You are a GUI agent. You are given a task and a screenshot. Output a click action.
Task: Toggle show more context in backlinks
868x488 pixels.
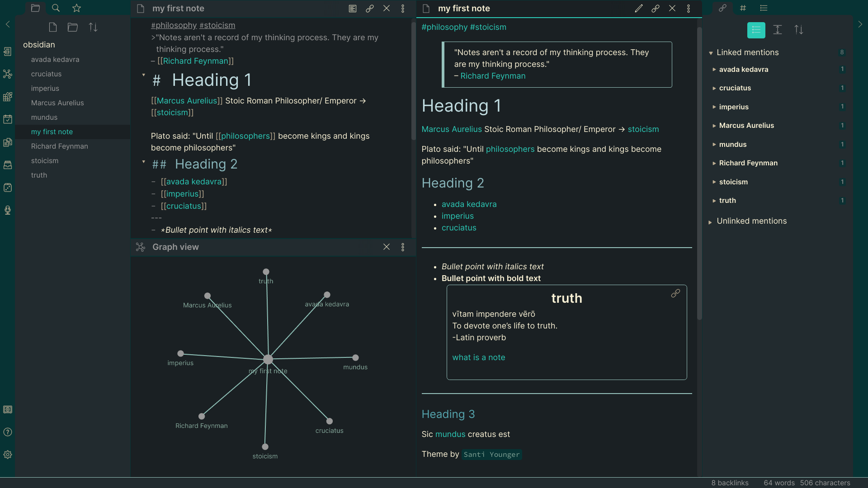point(777,30)
